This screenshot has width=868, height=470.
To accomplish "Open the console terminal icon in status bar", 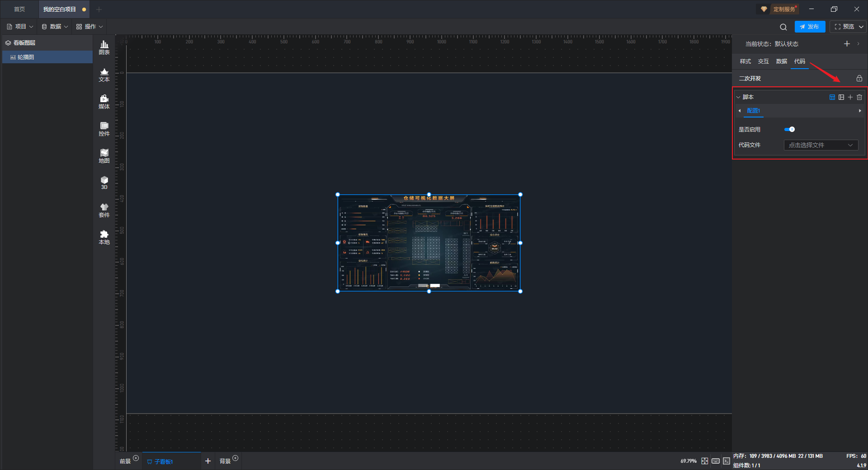I will coord(726,461).
